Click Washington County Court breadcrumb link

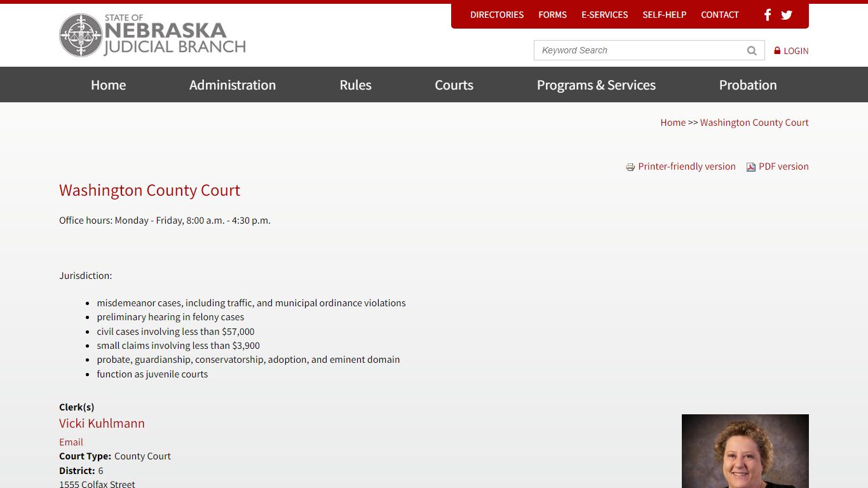pyautogui.click(x=754, y=123)
